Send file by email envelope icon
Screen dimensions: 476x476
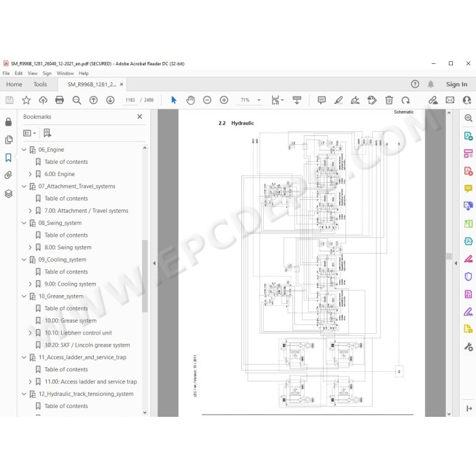pos(450,100)
